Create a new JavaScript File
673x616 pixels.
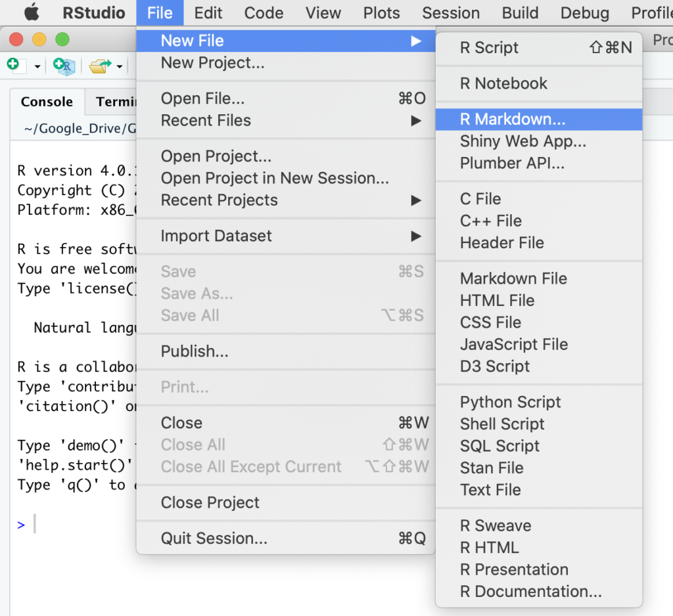tap(539, 345)
